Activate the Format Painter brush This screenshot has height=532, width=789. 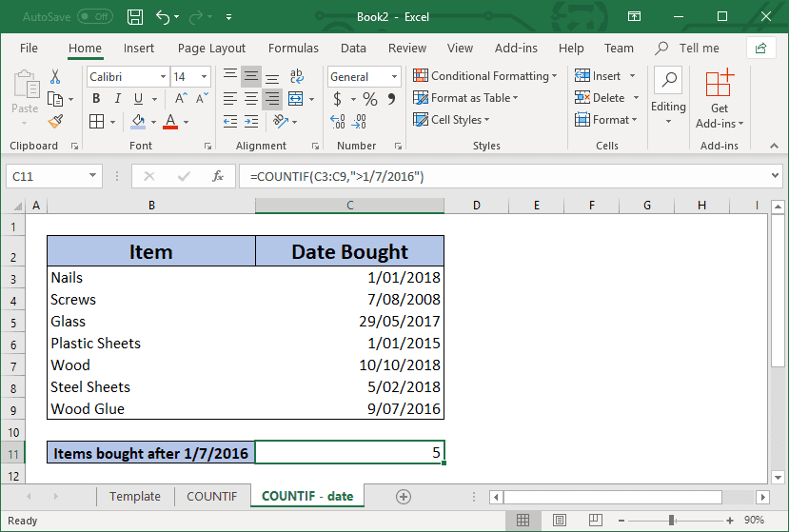(55, 121)
